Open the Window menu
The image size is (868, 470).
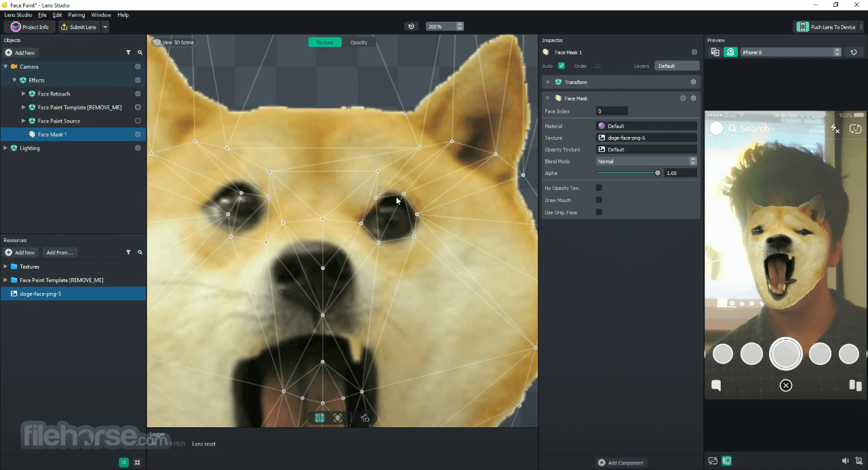tap(101, 15)
